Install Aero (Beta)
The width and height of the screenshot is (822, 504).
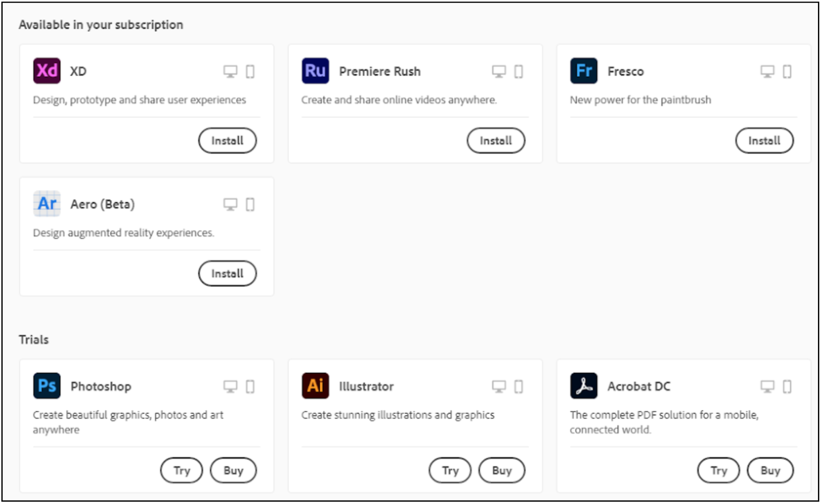[x=227, y=274]
